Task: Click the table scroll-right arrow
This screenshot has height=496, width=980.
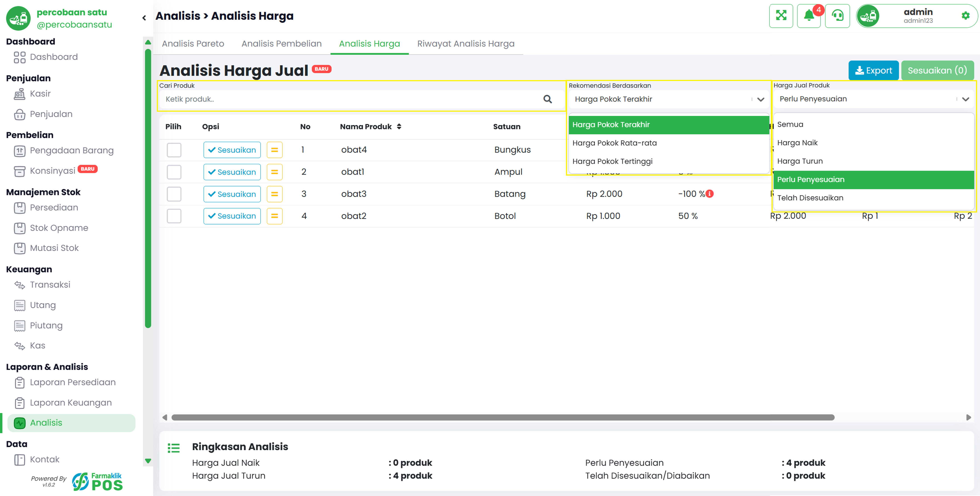Action: (x=968, y=417)
